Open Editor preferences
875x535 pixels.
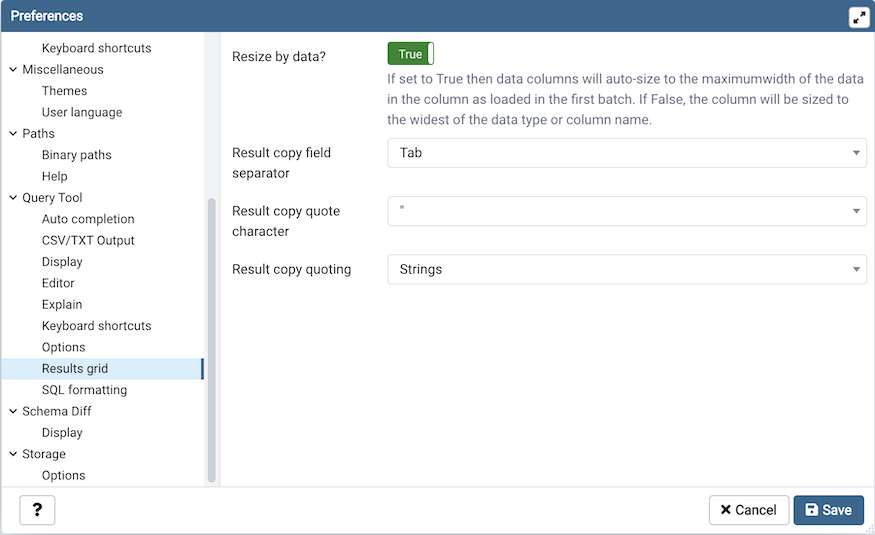point(58,283)
